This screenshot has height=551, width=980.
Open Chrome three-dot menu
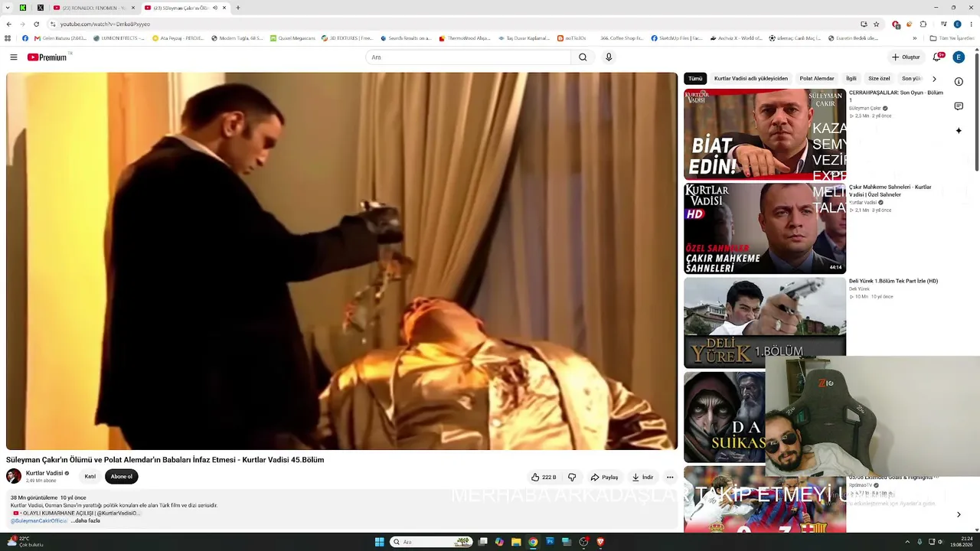point(971,24)
